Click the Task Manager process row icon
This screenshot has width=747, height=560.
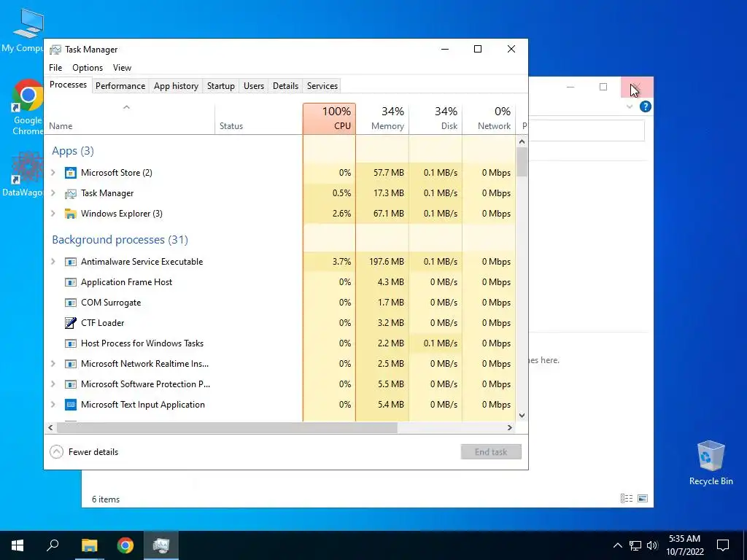(x=71, y=193)
